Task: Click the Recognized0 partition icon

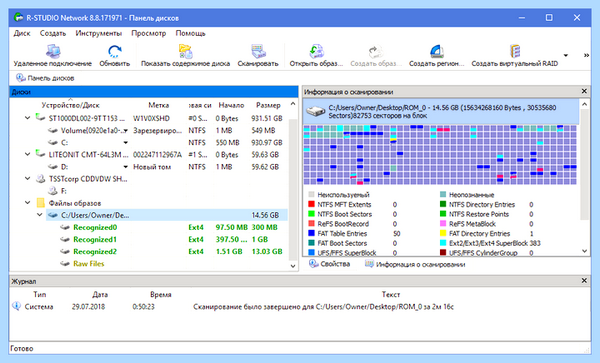Action: pyautogui.click(x=65, y=227)
